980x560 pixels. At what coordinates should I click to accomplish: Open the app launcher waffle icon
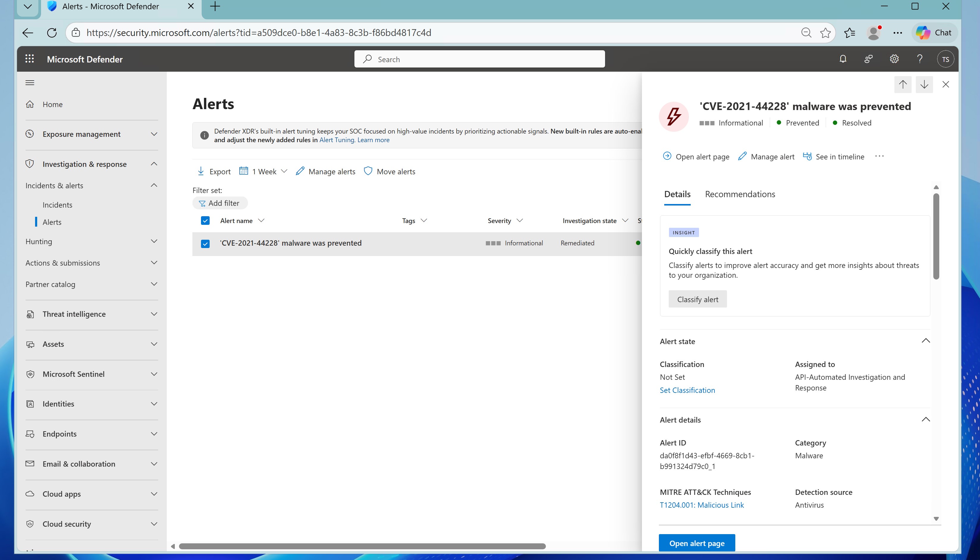click(30, 59)
